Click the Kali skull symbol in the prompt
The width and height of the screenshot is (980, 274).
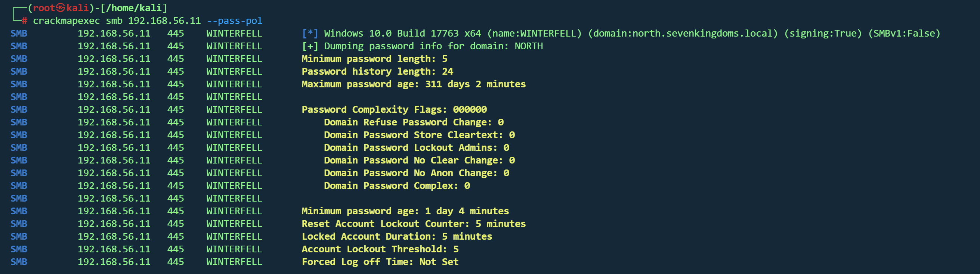click(61, 7)
